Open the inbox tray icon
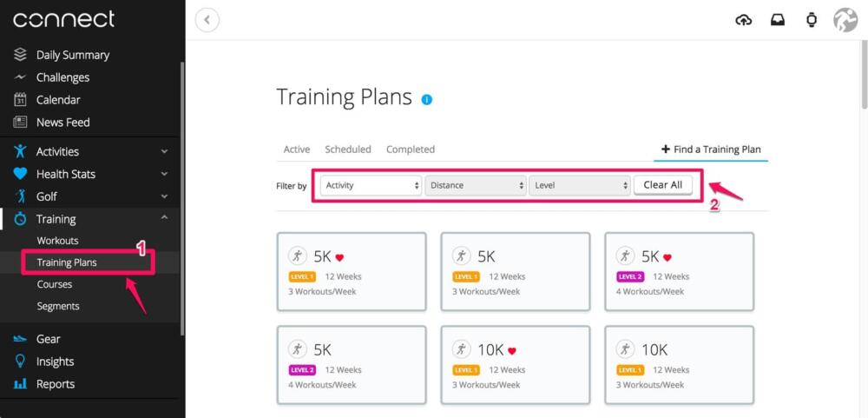The height and width of the screenshot is (418, 868). (778, 20)
